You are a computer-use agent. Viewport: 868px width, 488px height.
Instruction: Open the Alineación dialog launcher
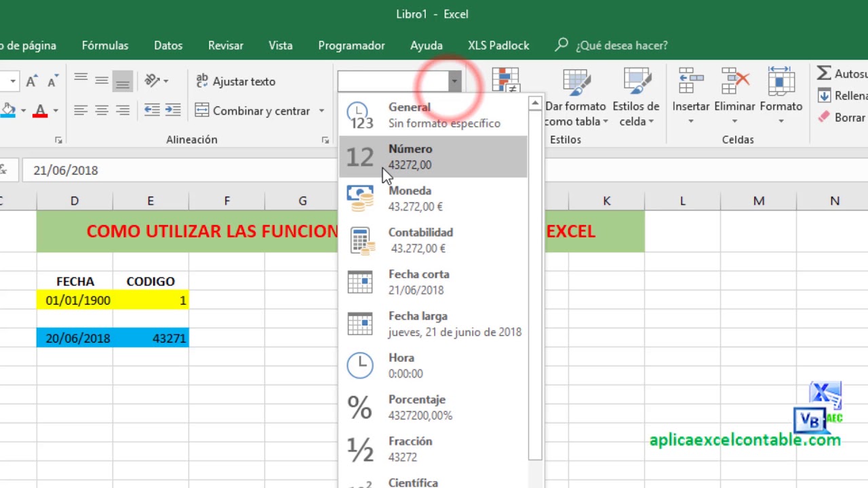[325, 140]
